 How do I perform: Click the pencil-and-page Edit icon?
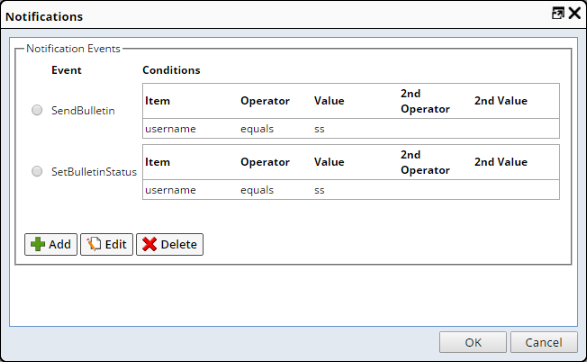pos(94,244)
